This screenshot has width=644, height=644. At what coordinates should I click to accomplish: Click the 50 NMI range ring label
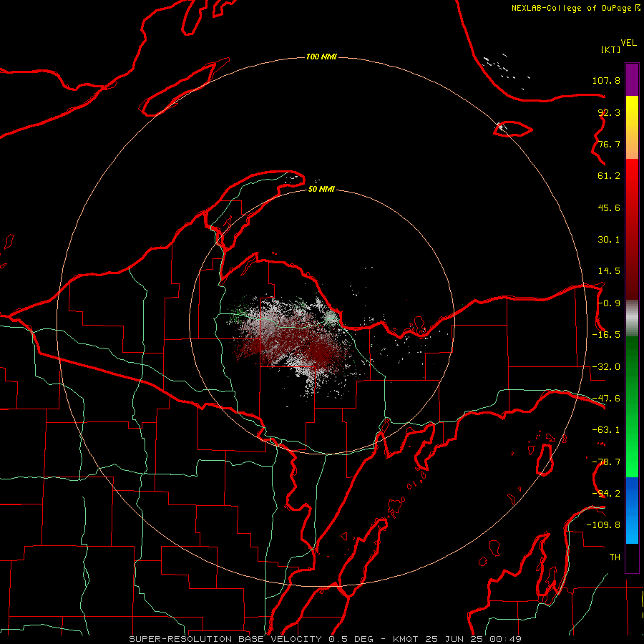321,189
